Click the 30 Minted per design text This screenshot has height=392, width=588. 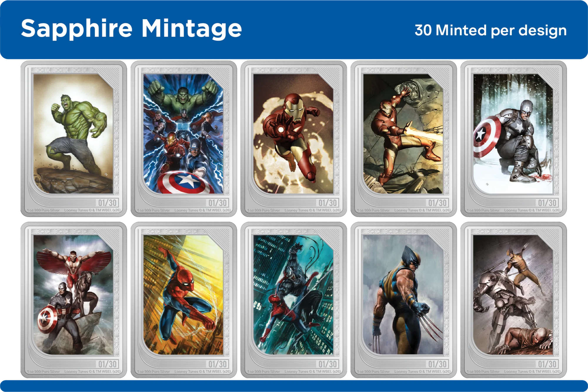point(491,31)
